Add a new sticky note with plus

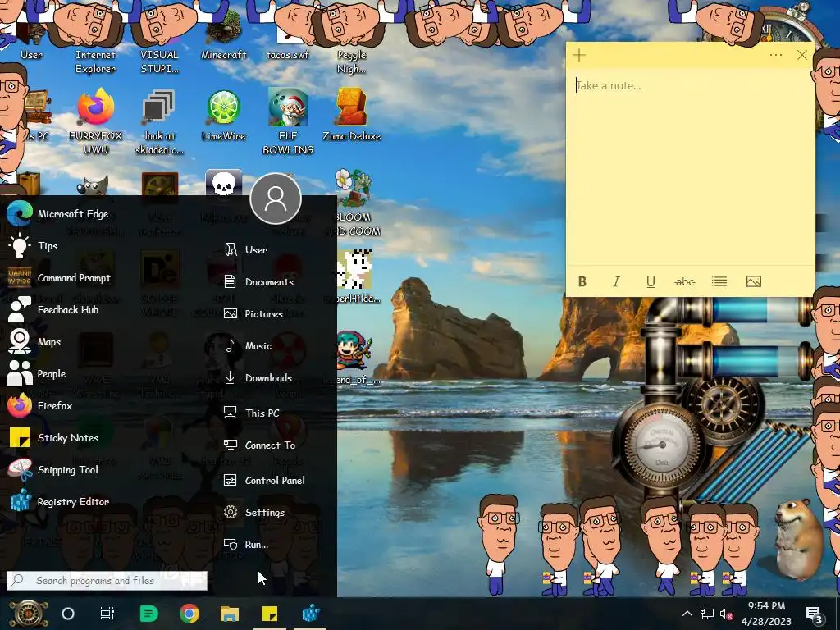579,55
